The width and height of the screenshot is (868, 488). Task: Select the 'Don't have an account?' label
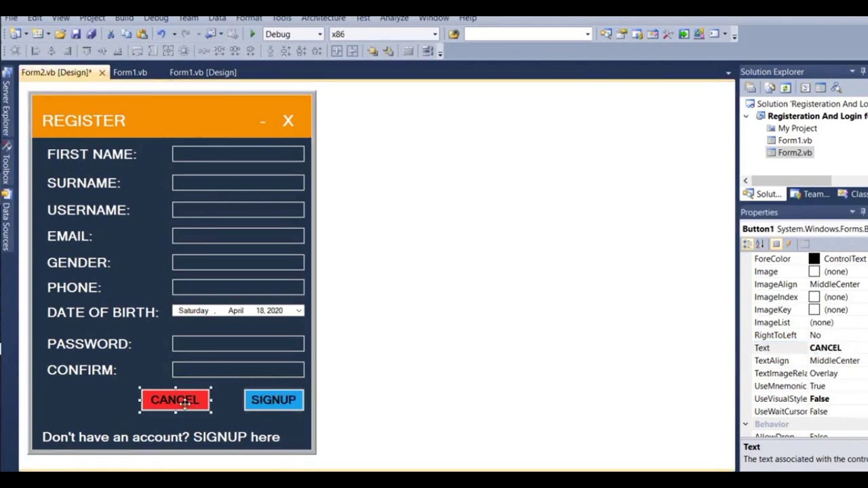coord(161,437)
